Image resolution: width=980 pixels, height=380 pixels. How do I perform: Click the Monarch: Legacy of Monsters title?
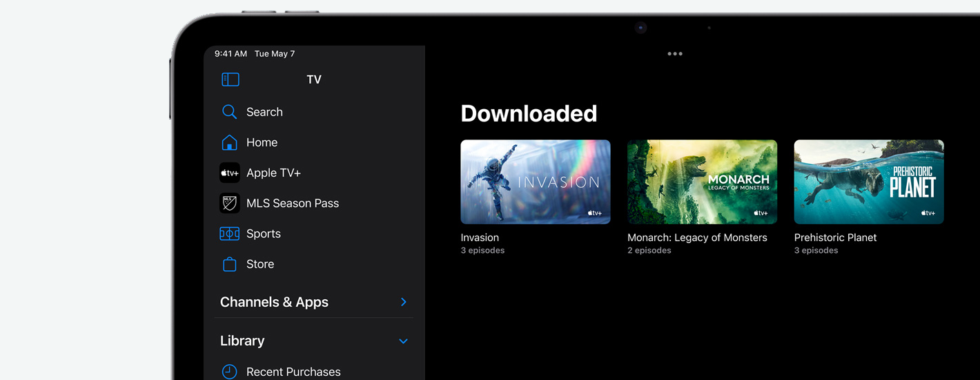[697, 238]
